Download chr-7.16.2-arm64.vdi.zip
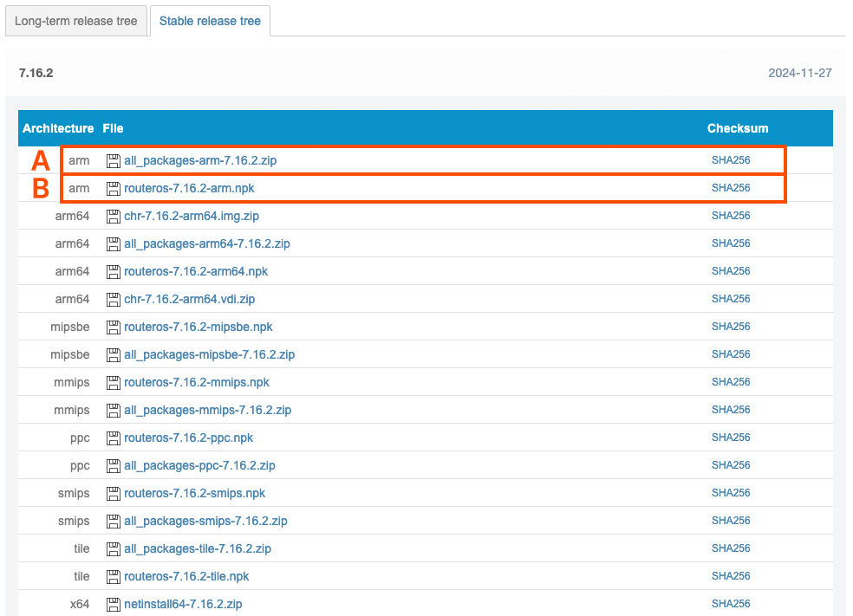 (189, 300)
